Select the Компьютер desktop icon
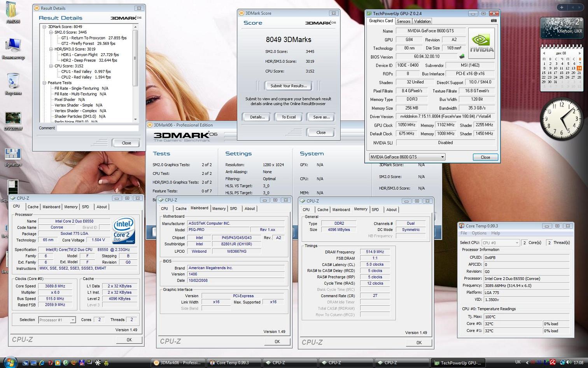Screen dimensions: 588x368 (13, 49)
